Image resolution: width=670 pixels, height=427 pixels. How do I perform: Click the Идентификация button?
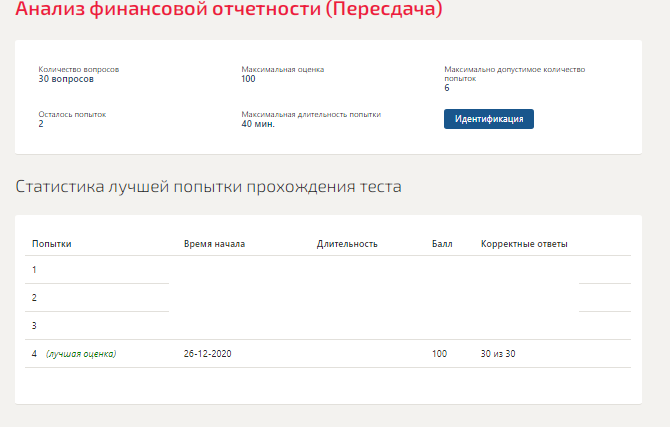point(489,119)
